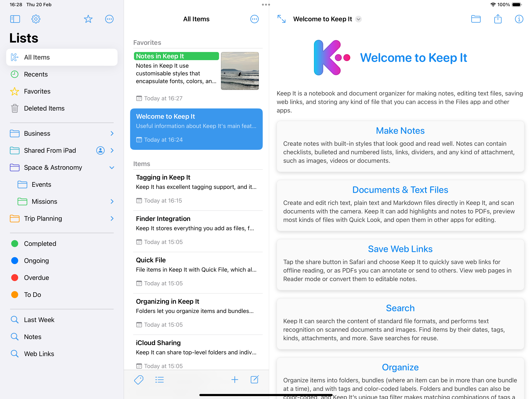
Task: Filter by orange To Do label
Action: click(62, 295)
